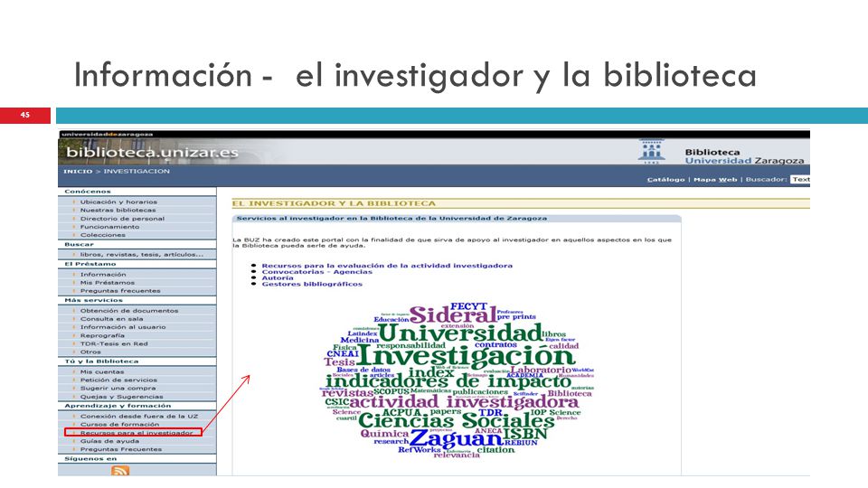Viewport: 868px width, 488px height.
Task: Select libros, revistas, tesis, artículos search item
Action: click(x=141, y=255)
